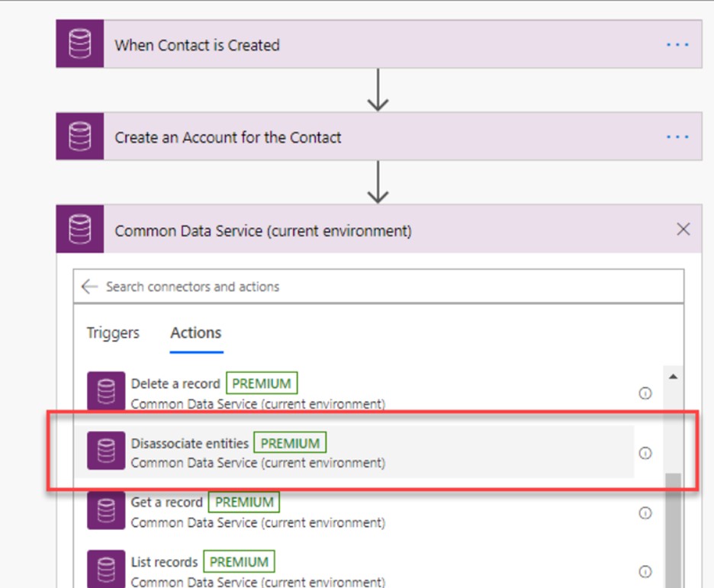Image resolution: width=714 pixels, height=588 pixels.
Task: Switch to the Triggers tab
Action: click(113, 333)
